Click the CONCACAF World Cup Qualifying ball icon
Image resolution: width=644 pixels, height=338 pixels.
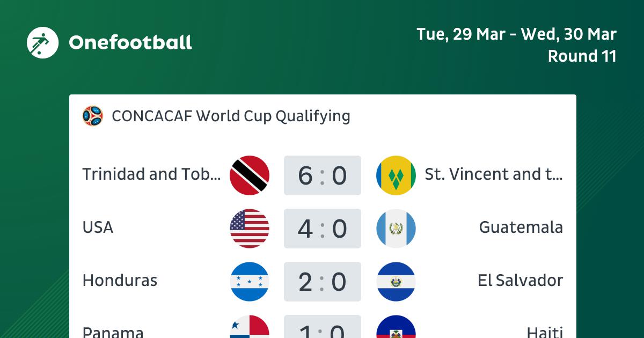[x=92, y=116]
